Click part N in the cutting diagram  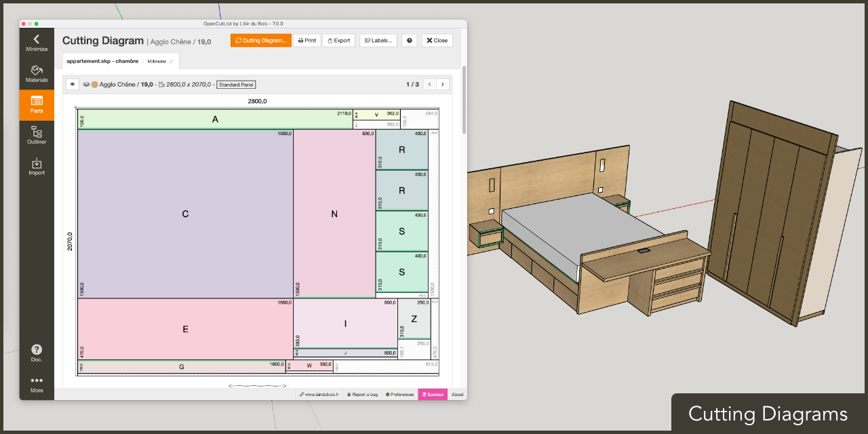coord(334,214)
